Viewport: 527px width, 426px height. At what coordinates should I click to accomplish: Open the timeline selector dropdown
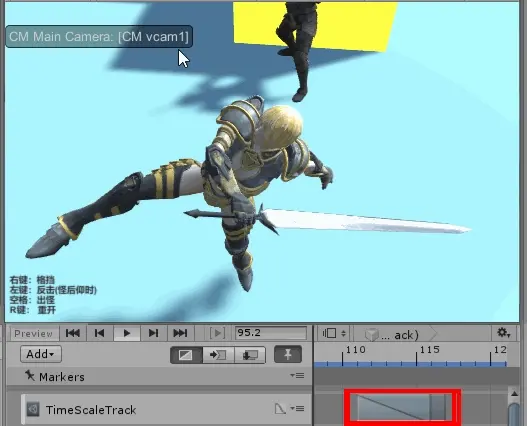[333, 333]
